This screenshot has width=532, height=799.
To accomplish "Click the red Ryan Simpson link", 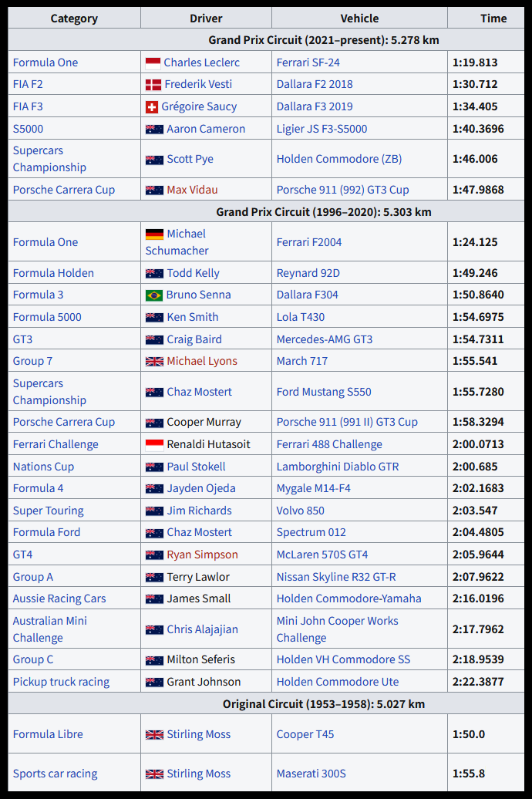I will [x=202, y=555].
